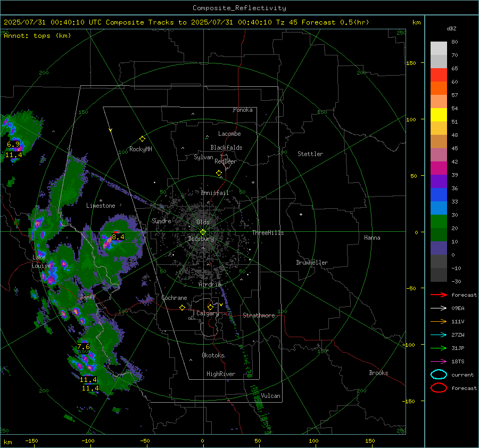Click the 09EA legend label
The image size is (479, 448).
pos(458,308)
